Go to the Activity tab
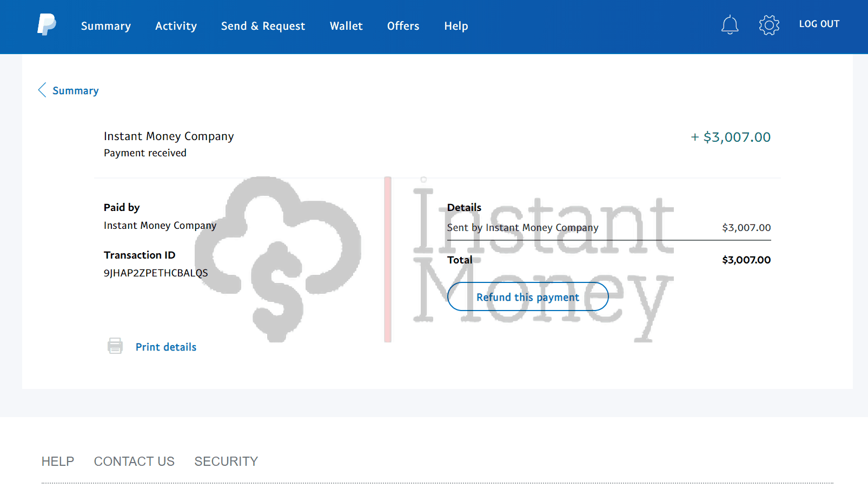 pos(176,26)
